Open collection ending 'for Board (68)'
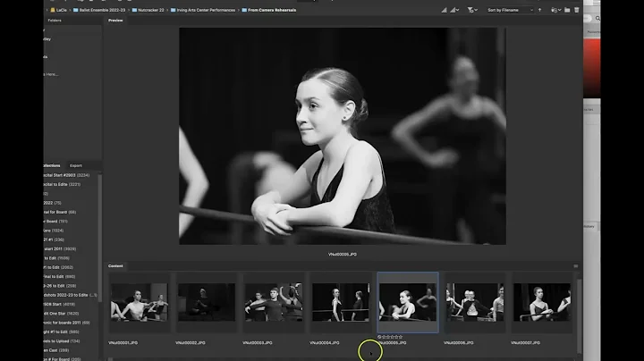Viewport: 644px width, 361px height. click(60, 212)
